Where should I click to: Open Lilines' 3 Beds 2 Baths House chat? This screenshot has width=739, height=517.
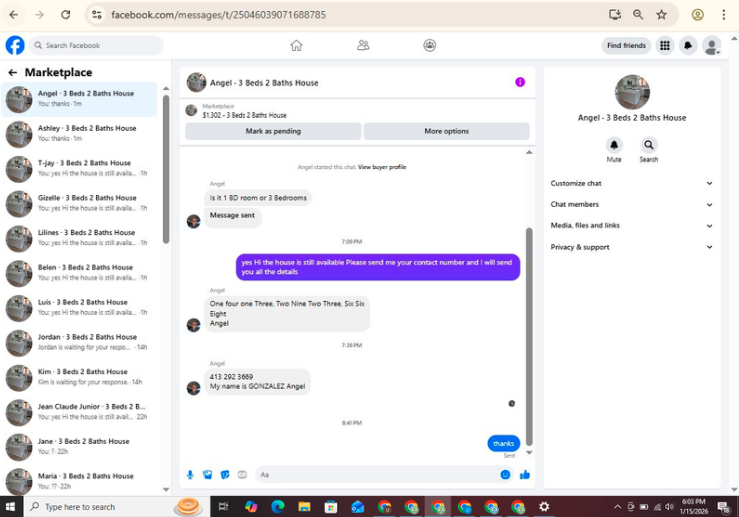point(79,238)
